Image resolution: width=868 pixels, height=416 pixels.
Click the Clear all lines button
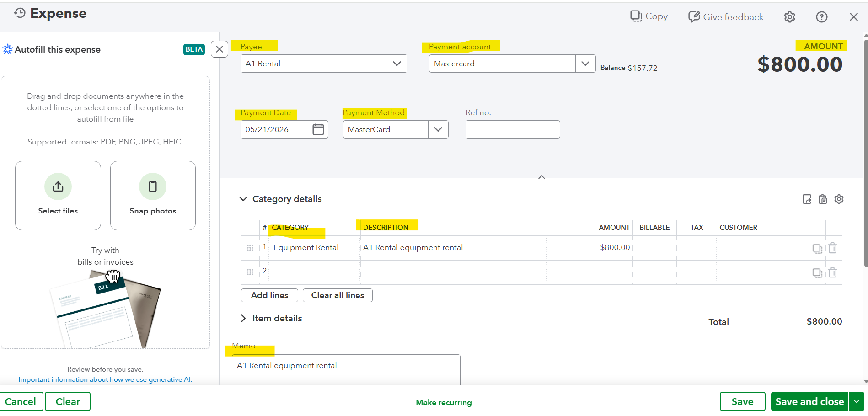point(338,295)
